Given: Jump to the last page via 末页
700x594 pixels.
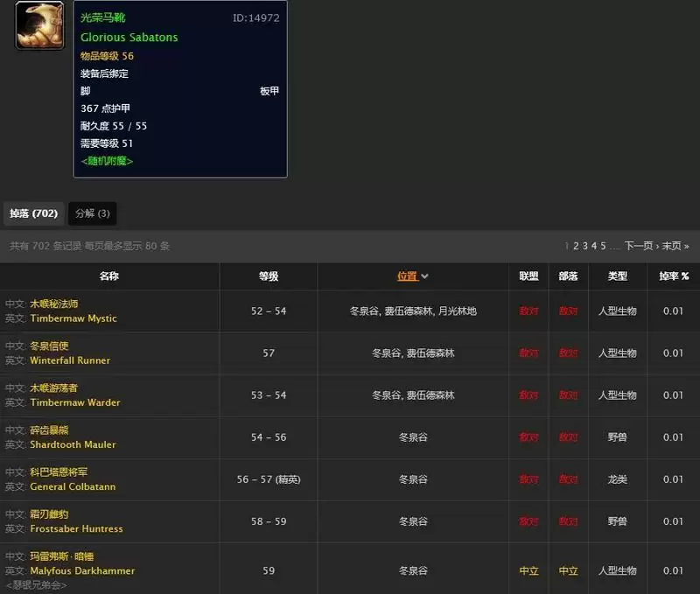Looking at the screenshot, I should coord(673,246).
